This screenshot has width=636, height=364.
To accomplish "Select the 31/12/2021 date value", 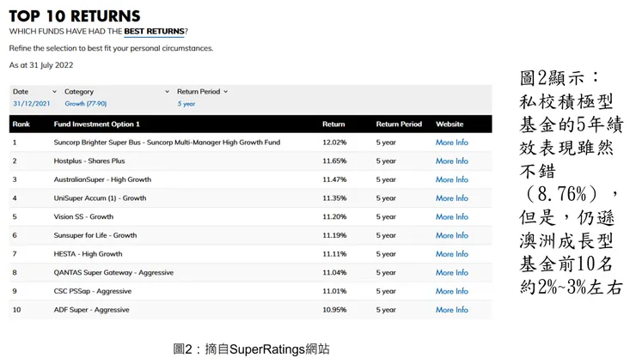I will [31, 103].
